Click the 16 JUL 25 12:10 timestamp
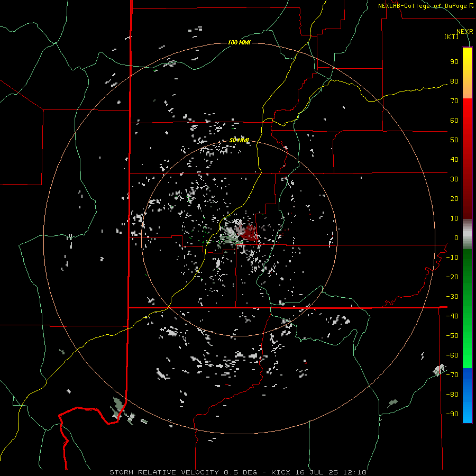Viewport: 476px width, 476px height. [331, 472]
